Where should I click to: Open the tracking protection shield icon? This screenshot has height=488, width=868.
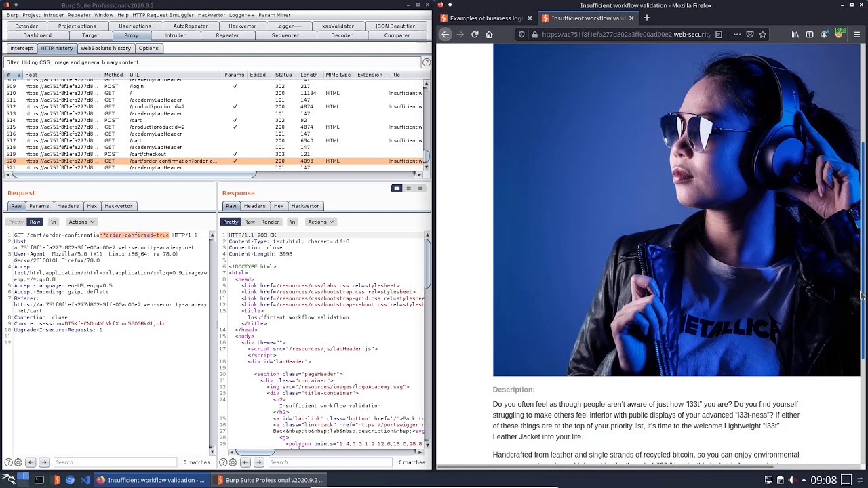pyautogui.click(x=521, y=34)
